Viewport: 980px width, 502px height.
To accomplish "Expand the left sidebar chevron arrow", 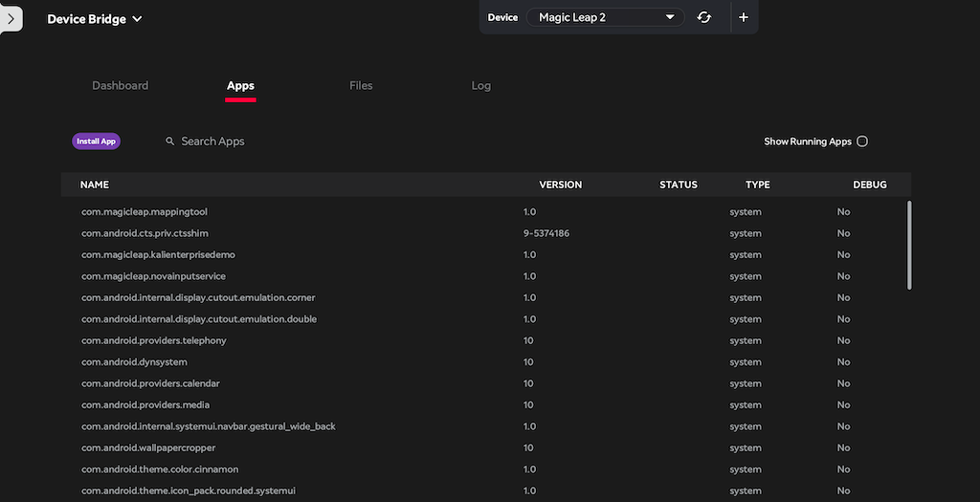I will [x=10, y=18].
